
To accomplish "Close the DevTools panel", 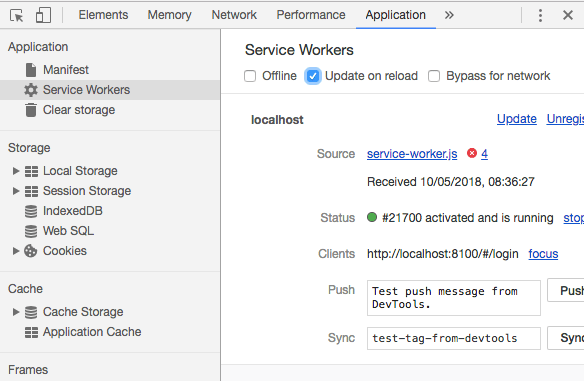I will [568, 15].
